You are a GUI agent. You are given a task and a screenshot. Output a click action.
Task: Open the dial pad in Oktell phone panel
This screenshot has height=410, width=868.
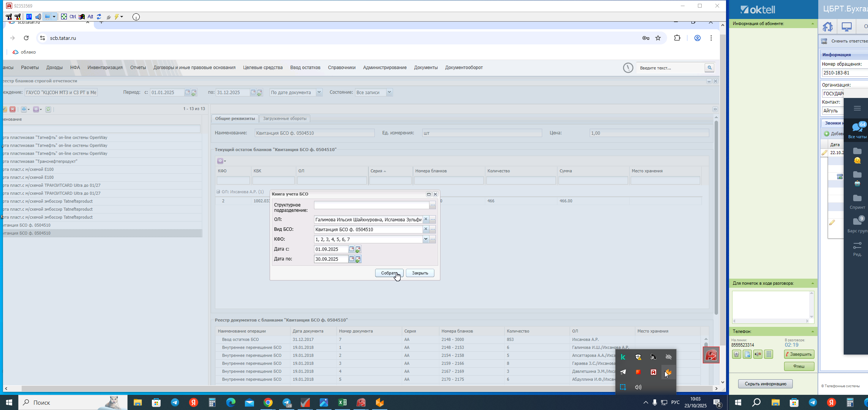click(769, 354)
